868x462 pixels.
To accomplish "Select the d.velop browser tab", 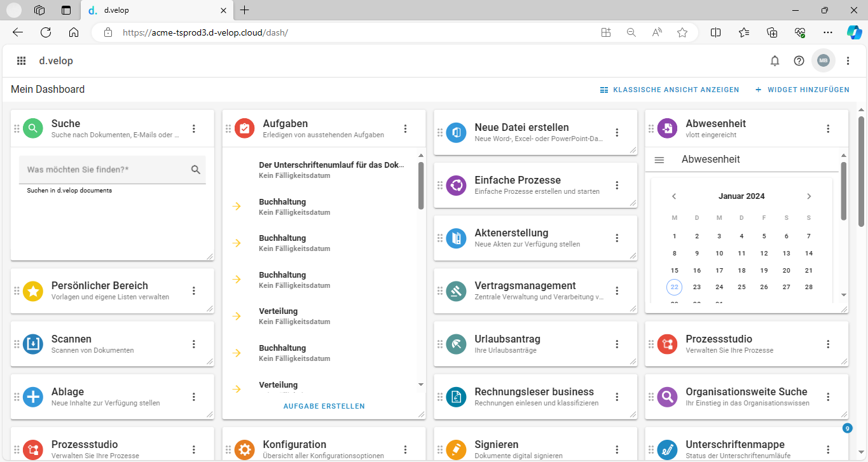I will pyautogui.click(x=158, y=10).
